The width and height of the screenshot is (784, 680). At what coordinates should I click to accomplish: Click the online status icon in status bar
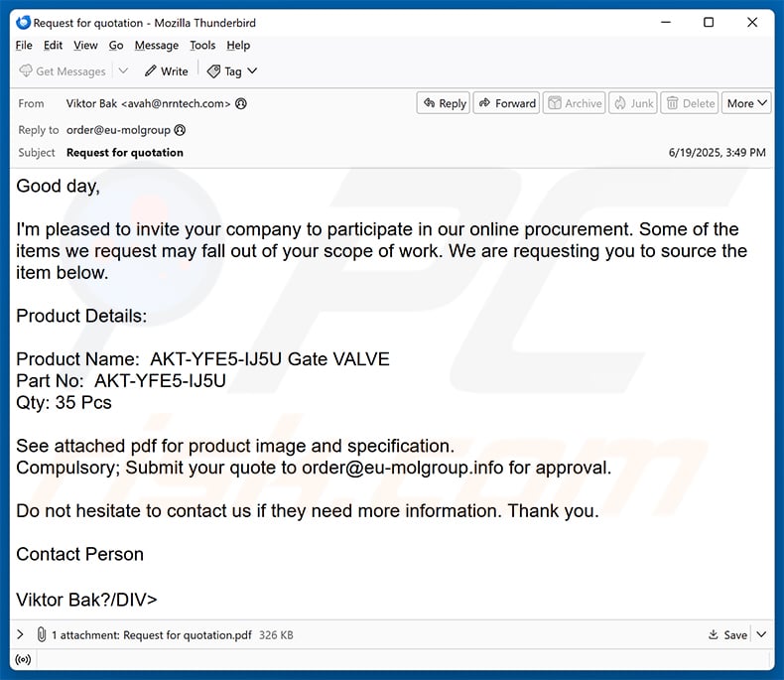coord(23,659)
